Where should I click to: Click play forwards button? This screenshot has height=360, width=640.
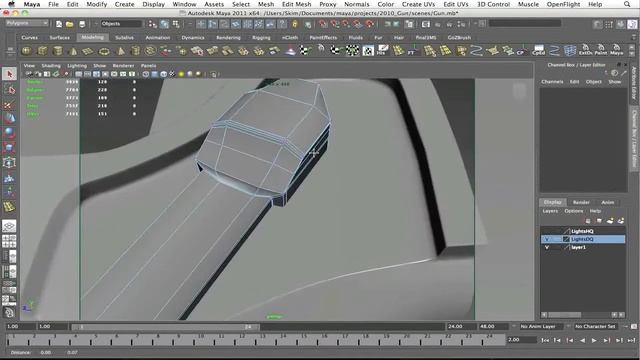click(594, 340)
